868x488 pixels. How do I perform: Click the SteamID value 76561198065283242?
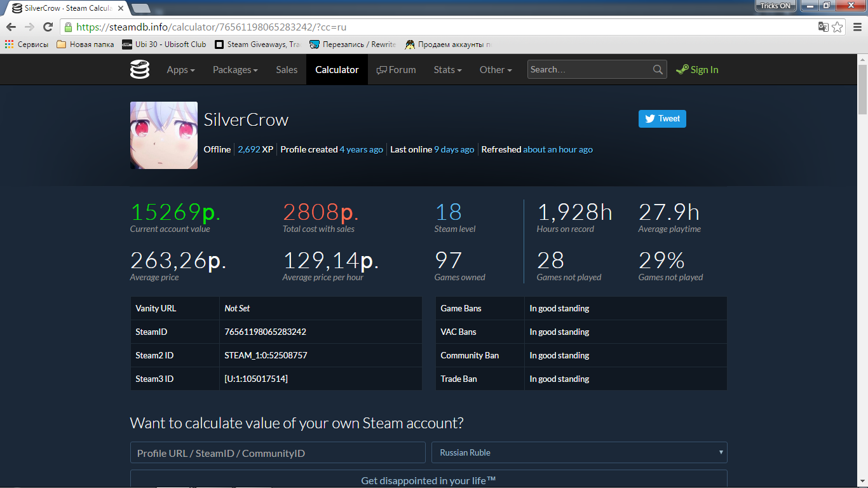click(266, 332)
